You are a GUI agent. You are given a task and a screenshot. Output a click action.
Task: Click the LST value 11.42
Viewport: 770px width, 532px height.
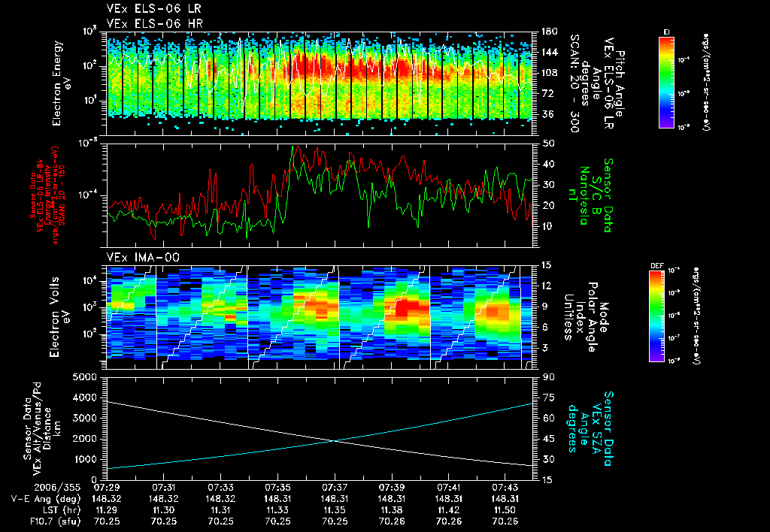click(448, 510)
